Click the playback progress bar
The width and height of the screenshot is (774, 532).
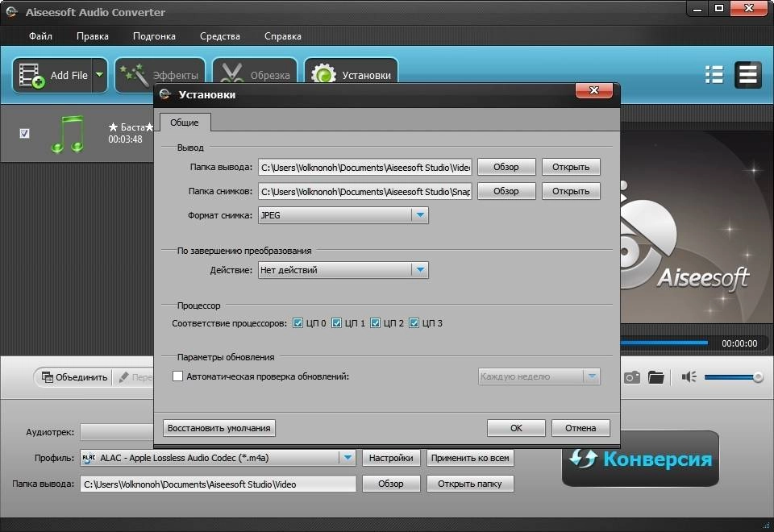tap(664, 343)
